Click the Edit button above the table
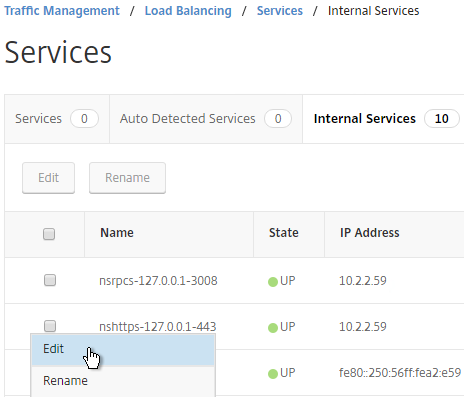Screen dimensions: 464x397 point(49,178)
